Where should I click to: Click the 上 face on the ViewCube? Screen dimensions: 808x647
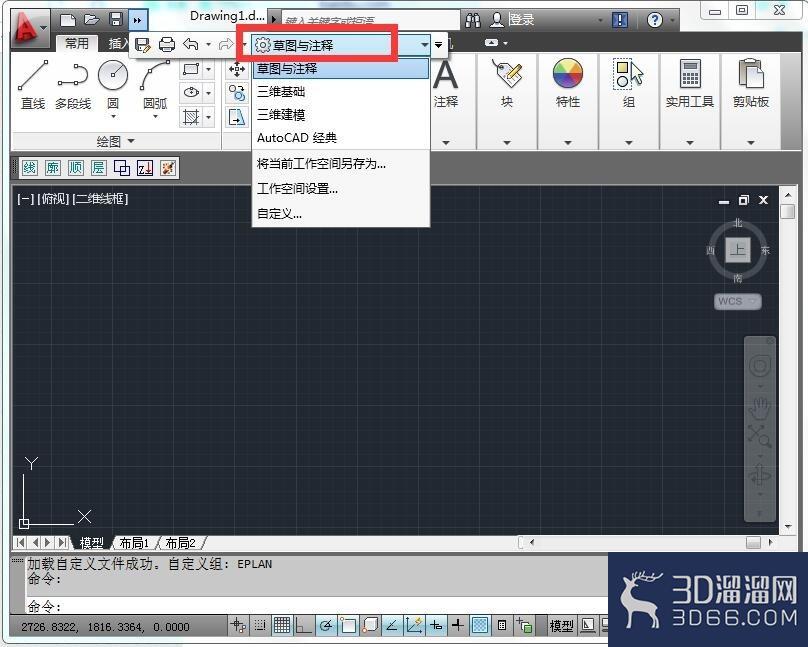click(737, 250)
